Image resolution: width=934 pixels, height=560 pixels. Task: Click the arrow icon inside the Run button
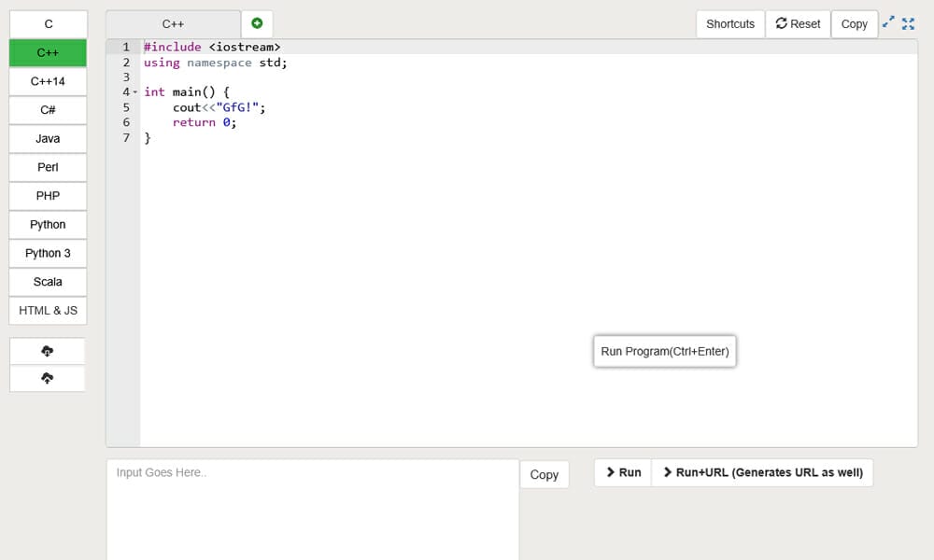(x=609, y=472)
